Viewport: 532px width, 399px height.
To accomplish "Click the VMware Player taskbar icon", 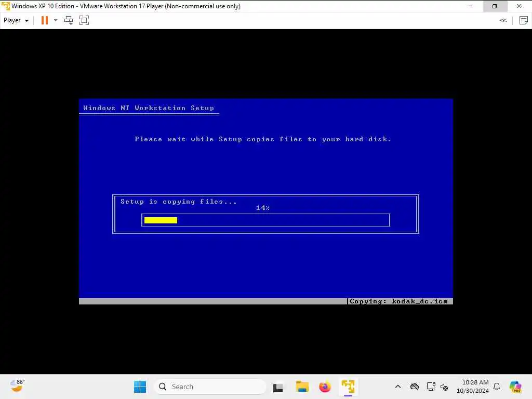I will tap(348, 387).
